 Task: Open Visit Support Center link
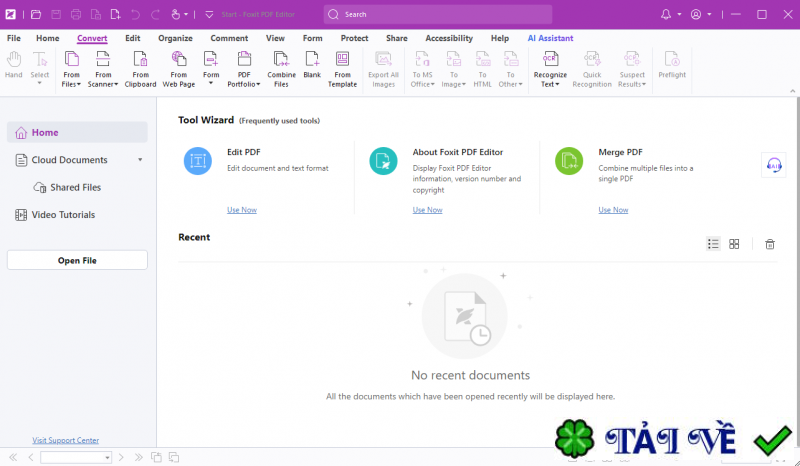click(66, 440)
